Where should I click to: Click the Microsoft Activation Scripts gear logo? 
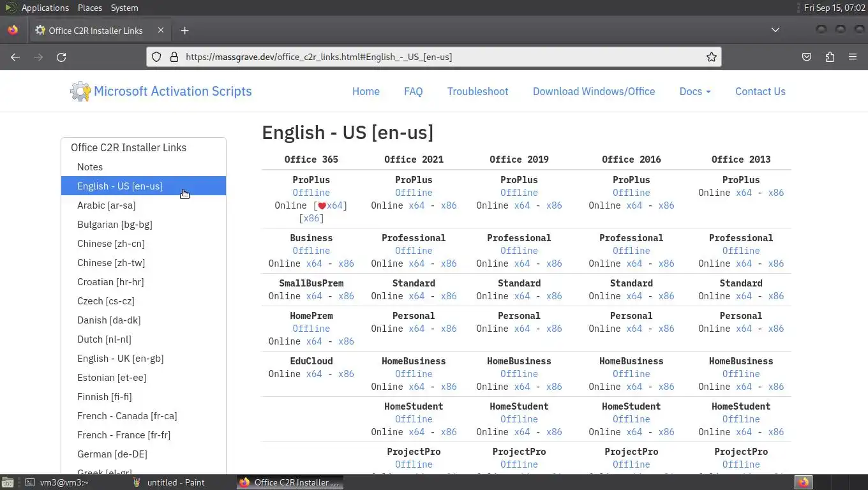pos(80,91)
